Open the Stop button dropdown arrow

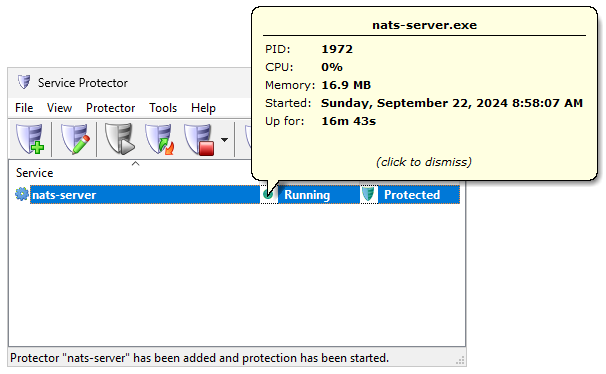pos(224,140)
